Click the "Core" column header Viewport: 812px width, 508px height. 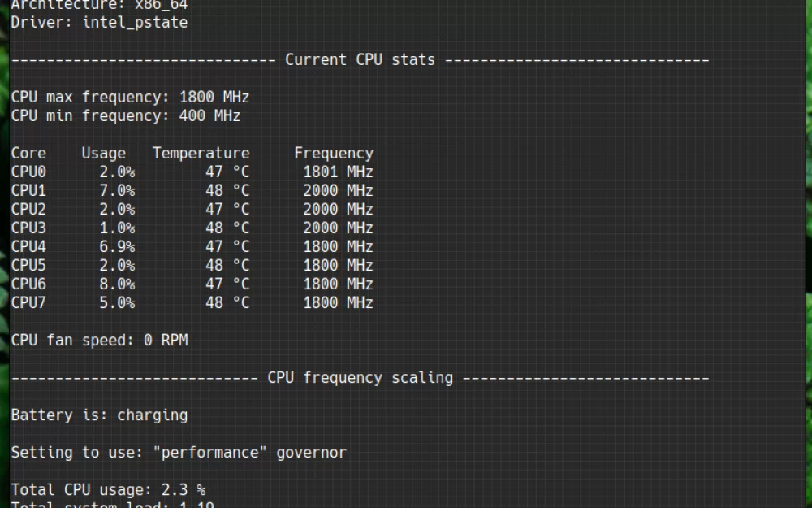tap(28, 154)
